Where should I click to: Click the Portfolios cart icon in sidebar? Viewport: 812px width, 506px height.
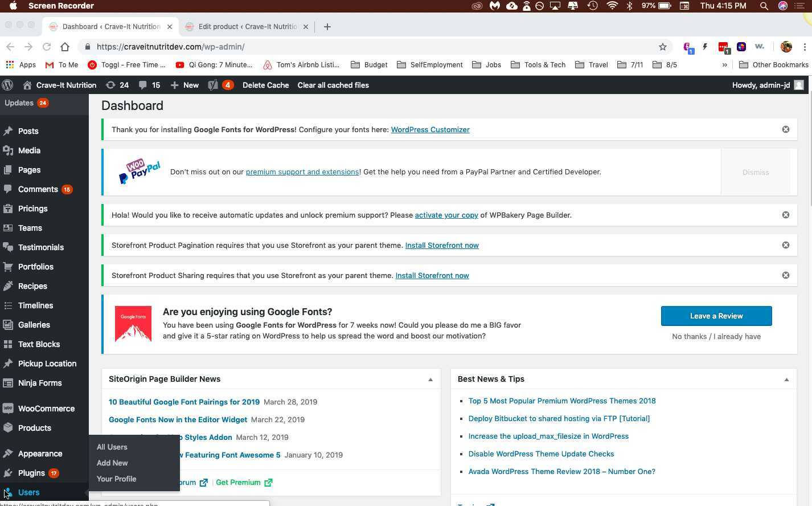[8, 267]
